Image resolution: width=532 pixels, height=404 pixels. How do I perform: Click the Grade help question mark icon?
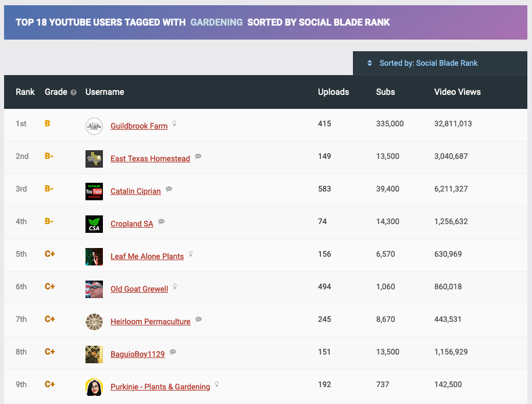(x=73, y=93)
